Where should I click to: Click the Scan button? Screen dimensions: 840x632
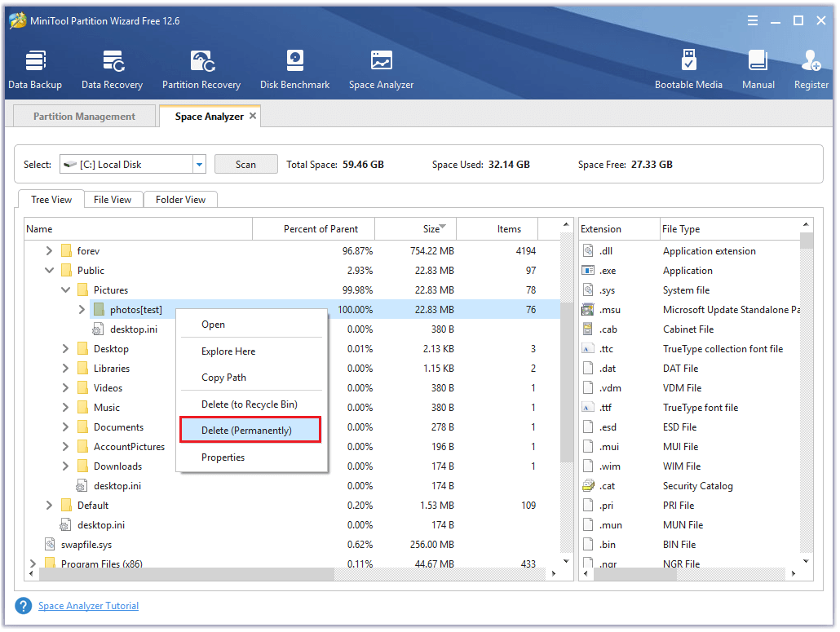click(246, 165)
